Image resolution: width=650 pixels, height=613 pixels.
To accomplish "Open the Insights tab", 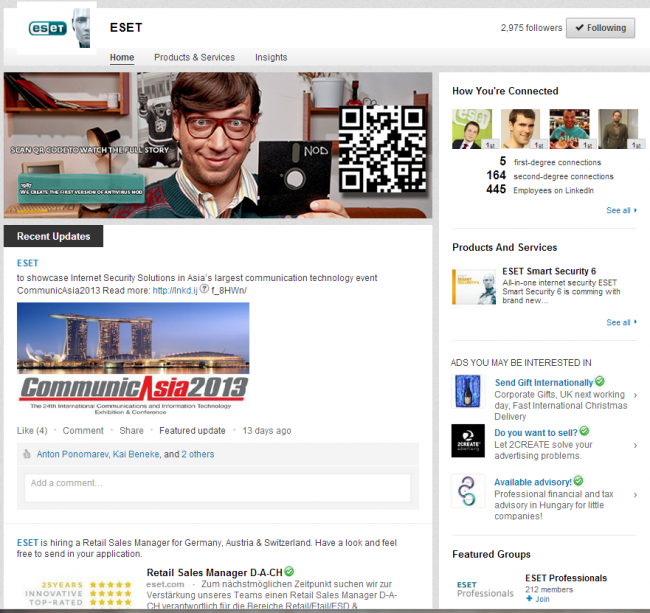I will [x=271, y=57].
